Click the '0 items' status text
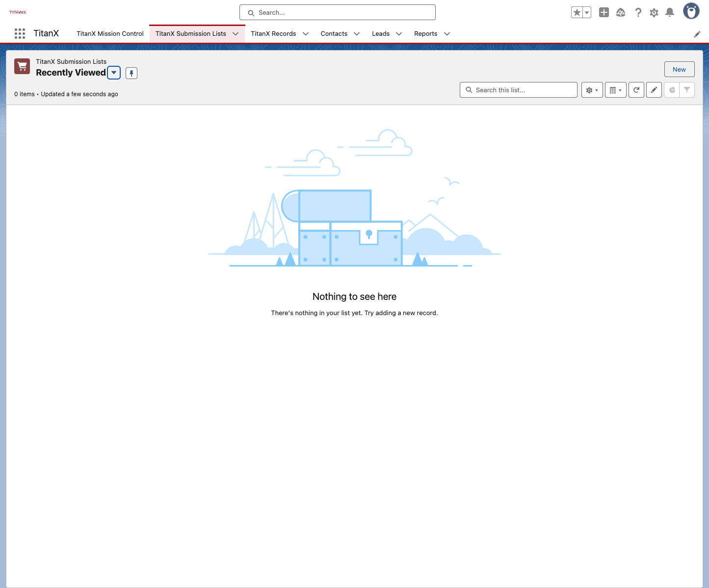 (25, 94)
